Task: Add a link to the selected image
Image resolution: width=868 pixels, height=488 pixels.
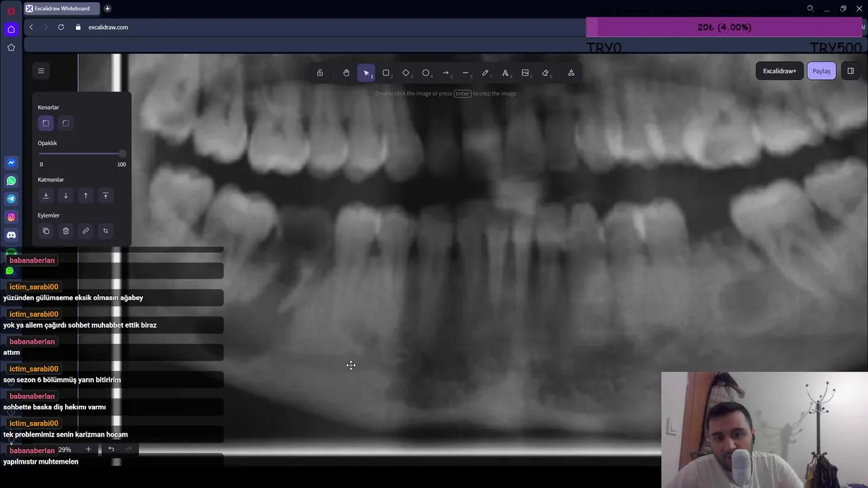Action: 85,231
